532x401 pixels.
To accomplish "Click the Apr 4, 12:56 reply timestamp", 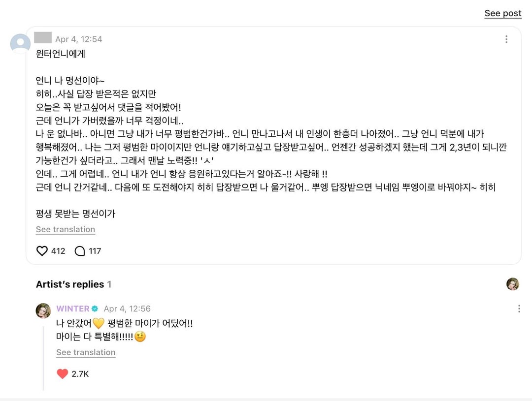I will [x=127, y=309].
